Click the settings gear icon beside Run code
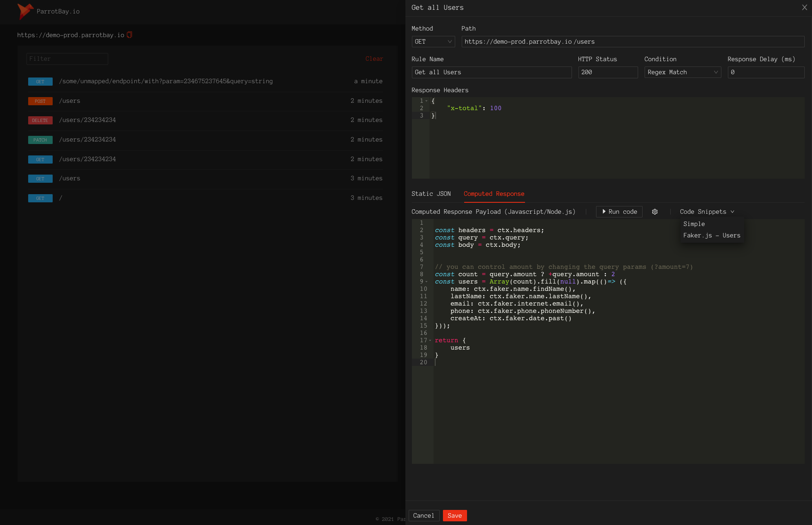This screenshot has width=812, height=525. tap(655, 212)
